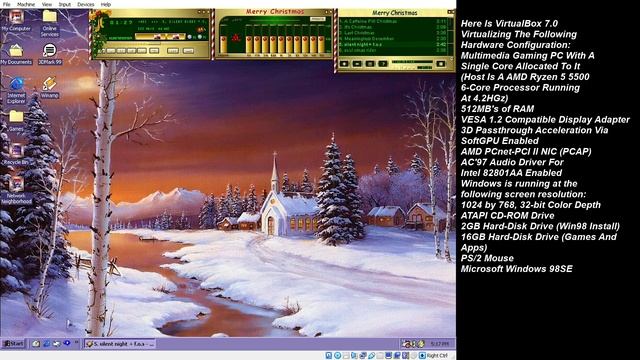Click the VirtualBox optical disc status icon
The height and width of the screenshot is (360, 640).
point(338,356)
